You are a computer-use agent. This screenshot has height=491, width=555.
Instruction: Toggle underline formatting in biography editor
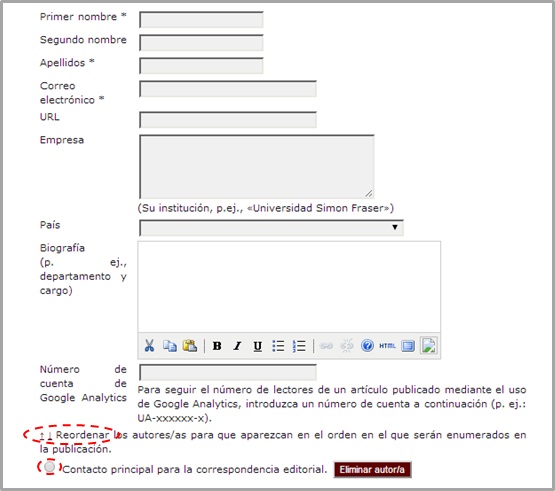pos(258,346)
